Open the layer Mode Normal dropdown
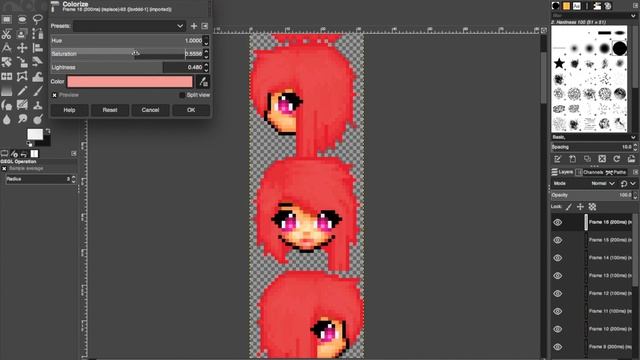This screenshot has width=640, height=360. (603, 184)
